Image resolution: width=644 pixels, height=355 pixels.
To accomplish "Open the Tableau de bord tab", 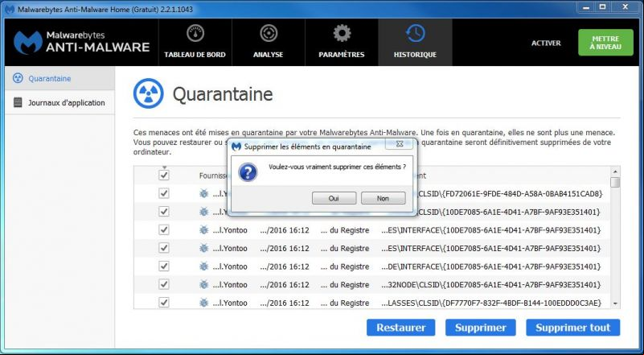I will click(195, 43).
